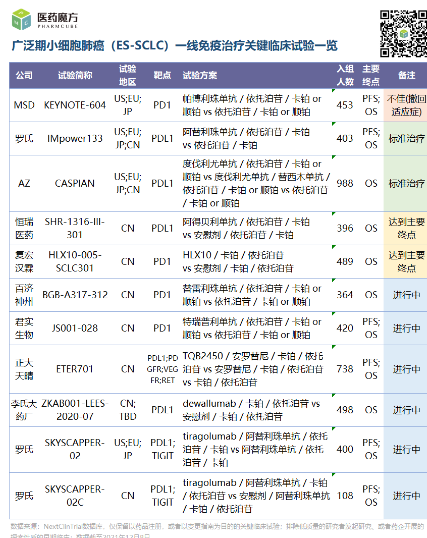Click enrollment number 738
This screenshot has height=538, width=427.
345,369
